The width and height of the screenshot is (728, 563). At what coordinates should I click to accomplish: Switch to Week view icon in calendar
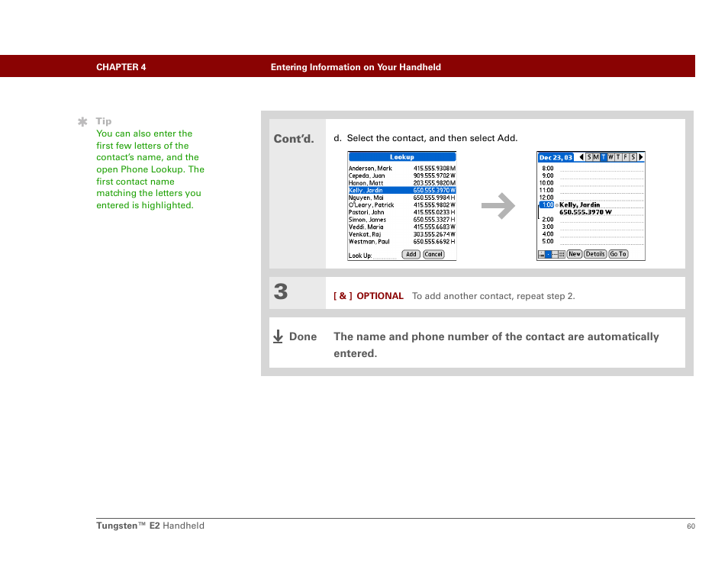point(555,254)
